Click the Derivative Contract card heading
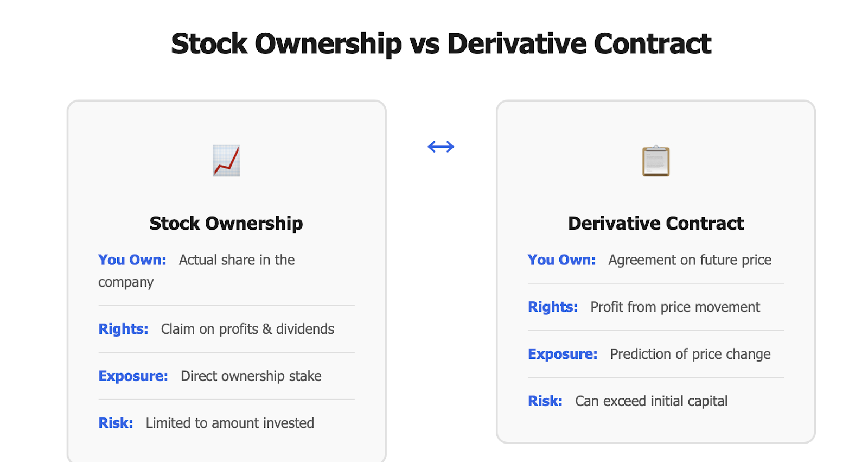This screenshot has height=462, width=868. point(656,223)
